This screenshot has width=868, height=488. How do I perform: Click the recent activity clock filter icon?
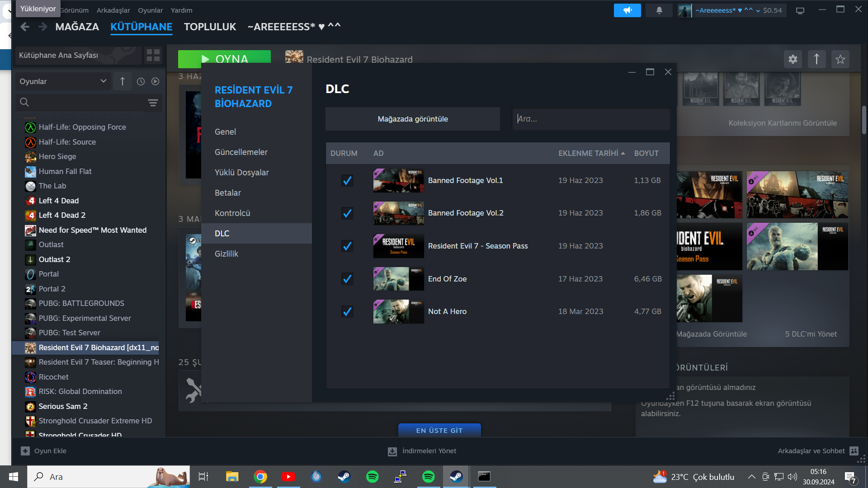click(141, 81)
